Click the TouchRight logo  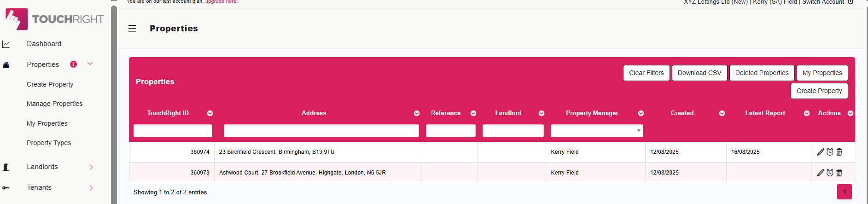pyautogui.click(x=54, y=19)
